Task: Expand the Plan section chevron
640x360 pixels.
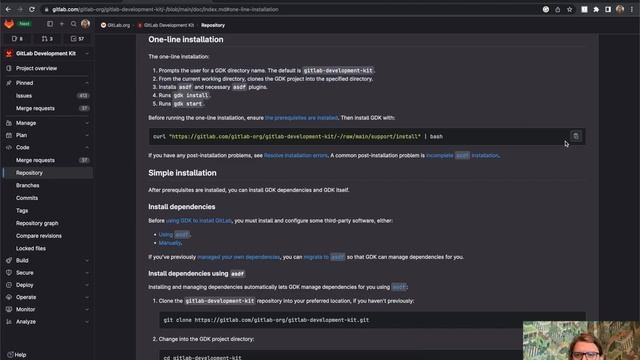Action: click(87, 135)
